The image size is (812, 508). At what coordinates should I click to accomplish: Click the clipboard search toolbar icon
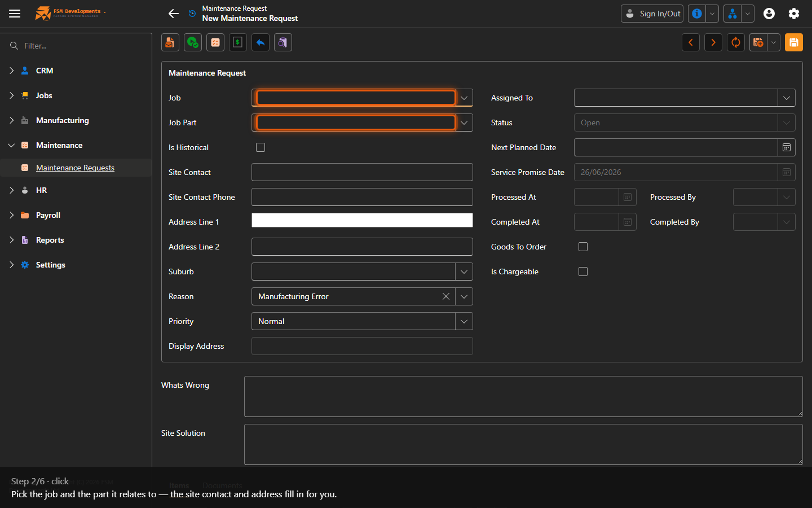pyautogui.click(x=283, y=42)
